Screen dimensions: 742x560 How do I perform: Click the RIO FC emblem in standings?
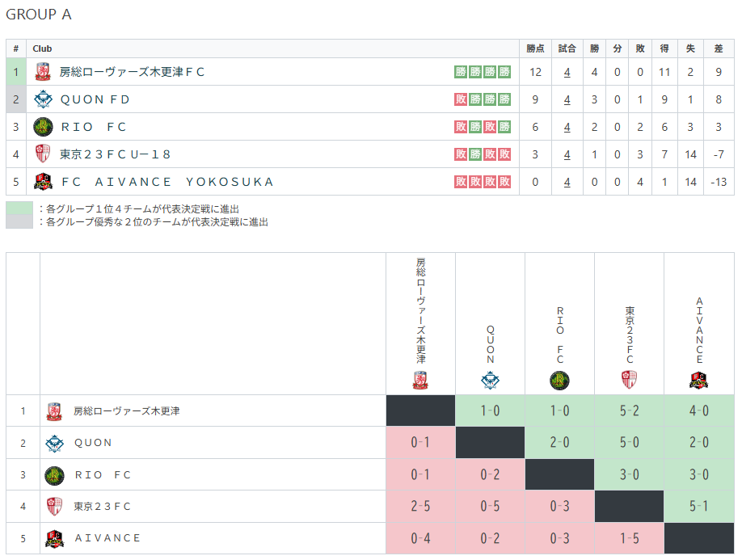point(43,127)
